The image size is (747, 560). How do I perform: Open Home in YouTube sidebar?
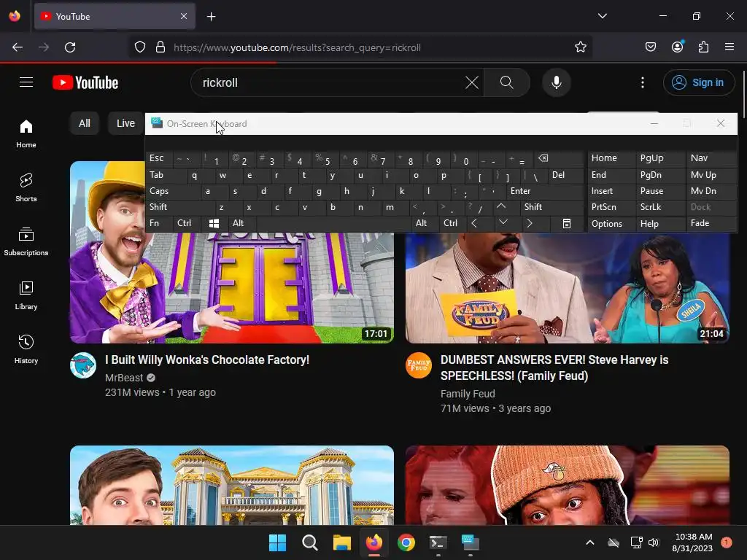click(26, 134)
